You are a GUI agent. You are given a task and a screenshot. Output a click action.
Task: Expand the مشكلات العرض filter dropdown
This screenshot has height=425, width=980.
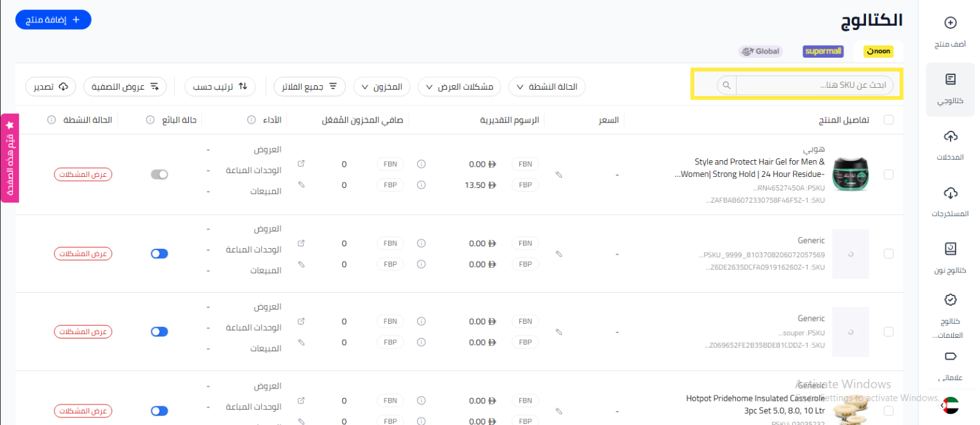point(459,87)
